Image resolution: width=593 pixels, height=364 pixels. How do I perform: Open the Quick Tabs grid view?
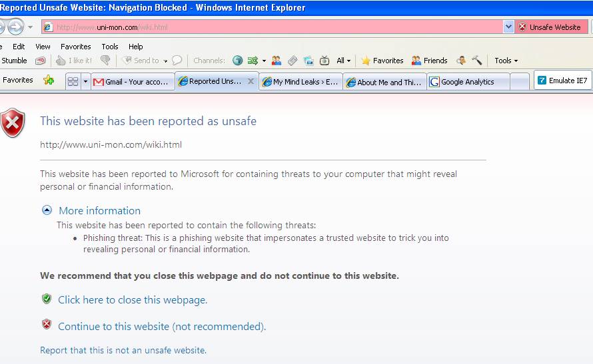tap(73, 82)
